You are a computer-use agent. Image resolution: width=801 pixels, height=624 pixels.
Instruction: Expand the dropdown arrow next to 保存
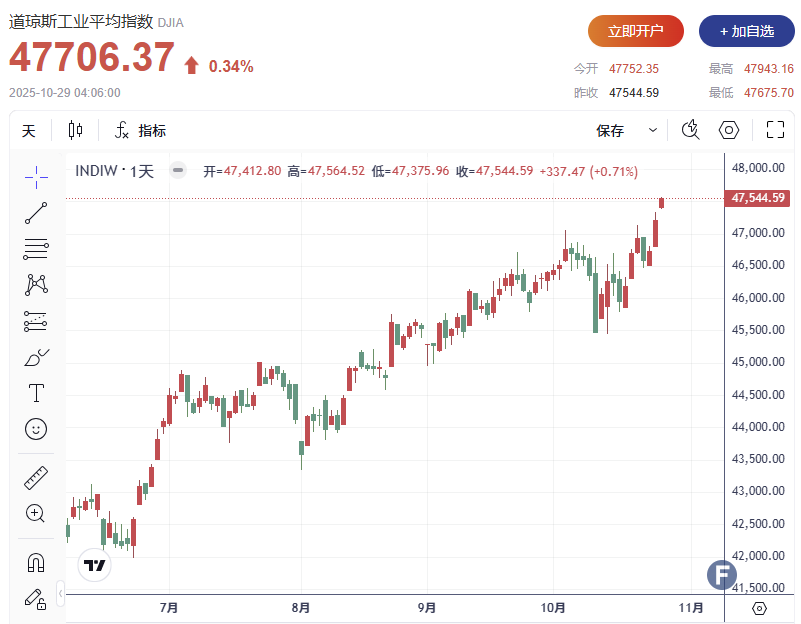click(653, 131)
